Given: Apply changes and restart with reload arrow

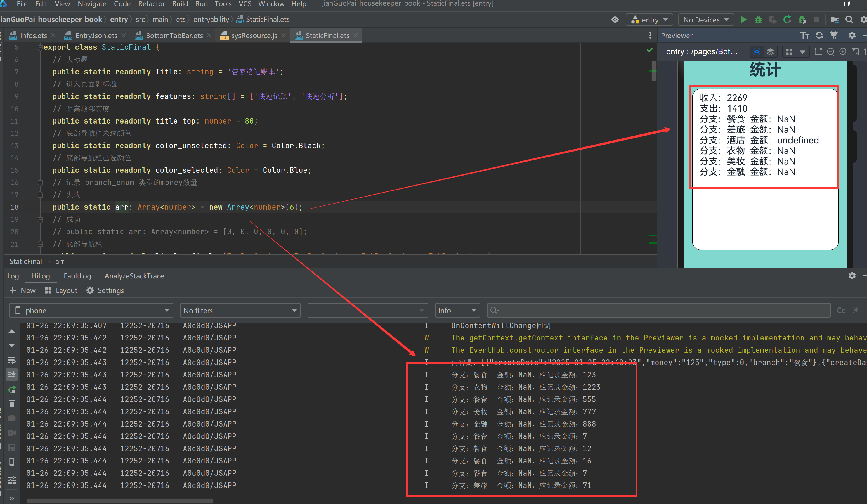Looking at the screenshot, I should coord(787,20).
